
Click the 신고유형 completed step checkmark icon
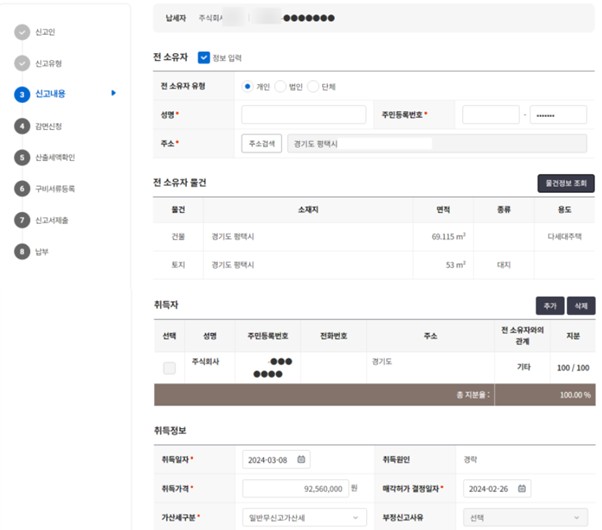point(22,63)
